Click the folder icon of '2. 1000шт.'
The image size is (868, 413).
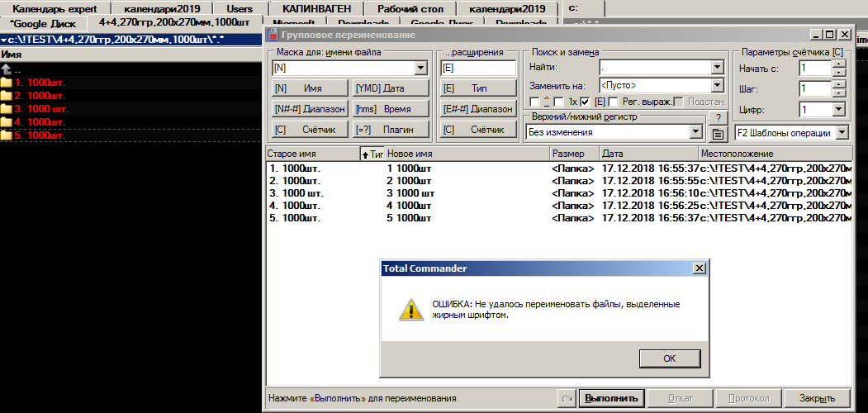6,96
